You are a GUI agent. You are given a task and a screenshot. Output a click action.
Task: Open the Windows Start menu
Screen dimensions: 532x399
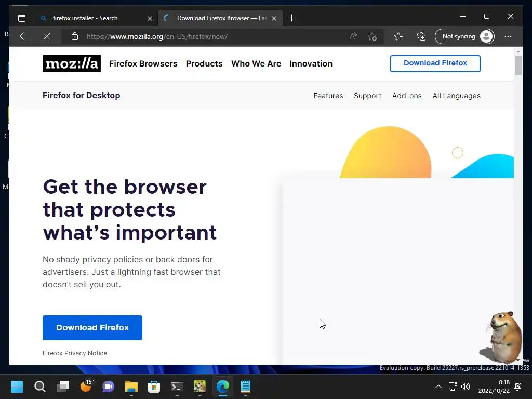click(x=17, y=387)
